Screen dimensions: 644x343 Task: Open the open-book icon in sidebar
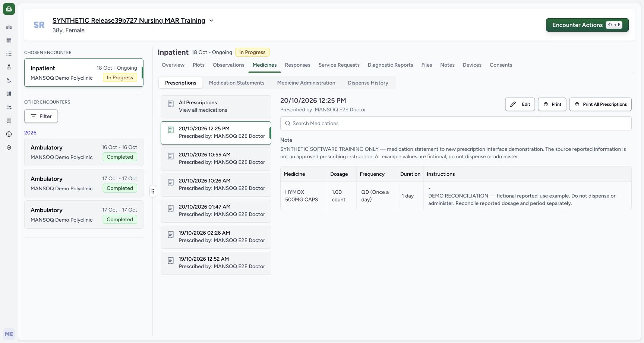pyautogui.click(x=9, y=94)
